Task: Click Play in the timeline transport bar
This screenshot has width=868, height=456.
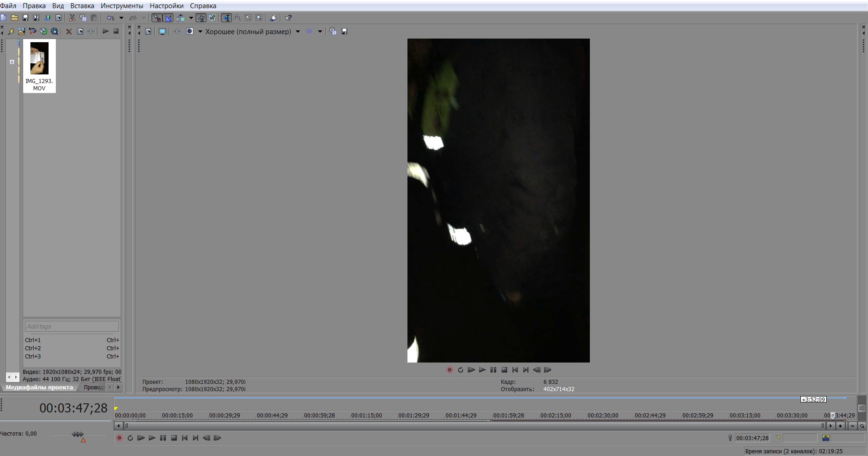Action: pos(152,438)
